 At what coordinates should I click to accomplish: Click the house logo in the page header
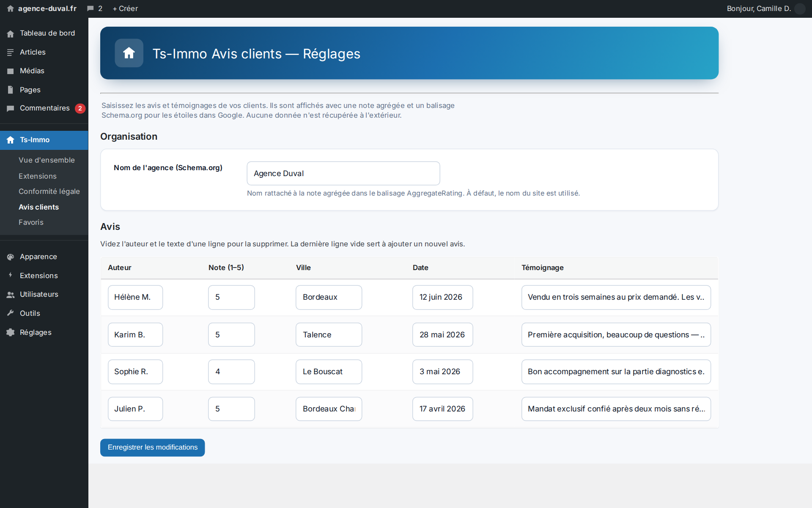tap(129, 53)
